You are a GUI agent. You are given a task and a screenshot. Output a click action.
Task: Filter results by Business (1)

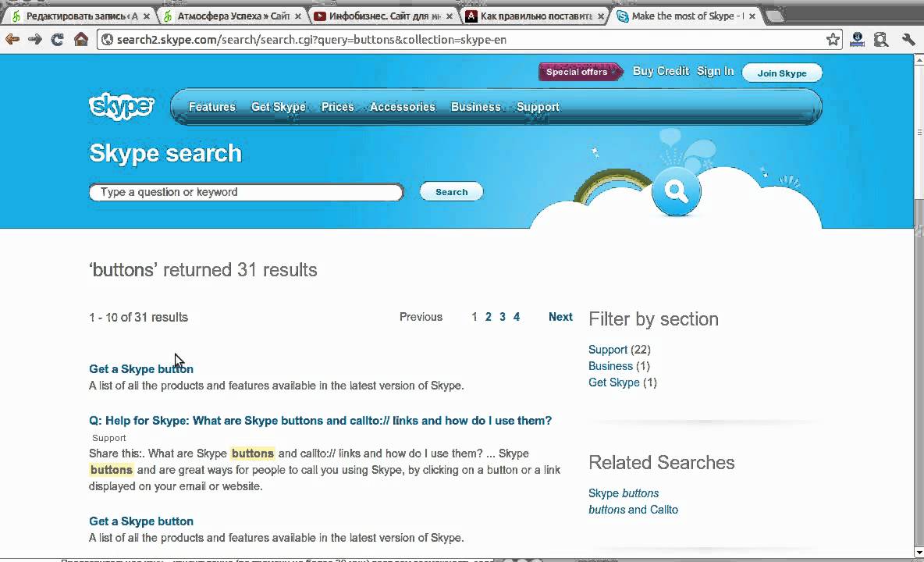click(619, 366)
